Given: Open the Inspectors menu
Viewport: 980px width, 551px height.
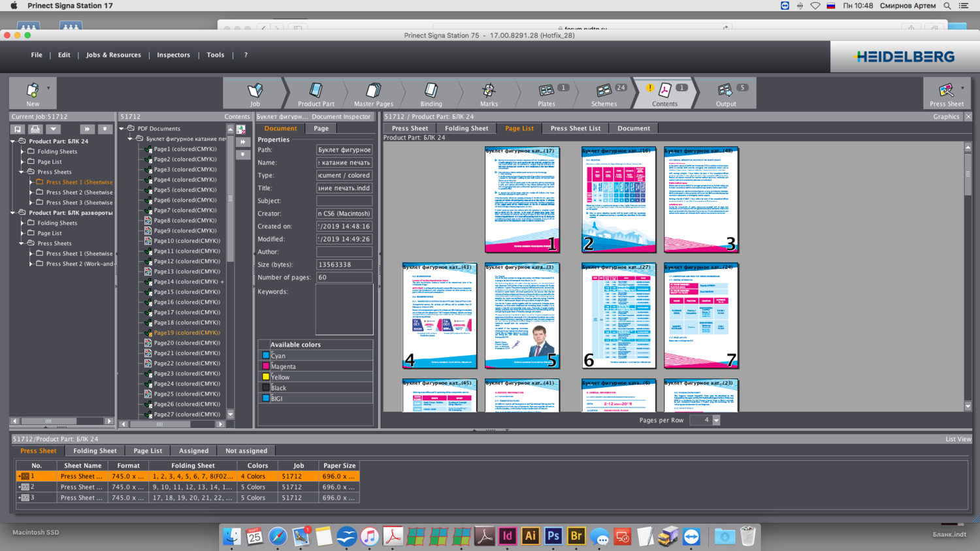Looking at the screenshot, I should tap(173, 55).
